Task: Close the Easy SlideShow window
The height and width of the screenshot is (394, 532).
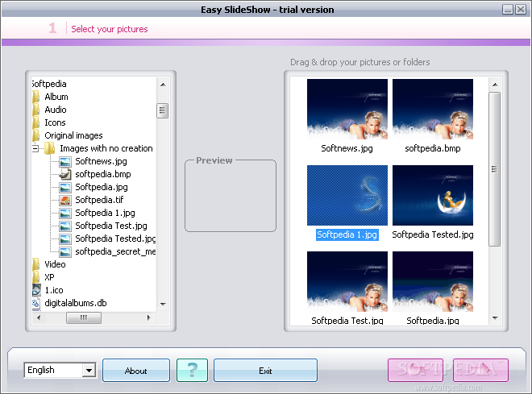Action: point(521,10)
